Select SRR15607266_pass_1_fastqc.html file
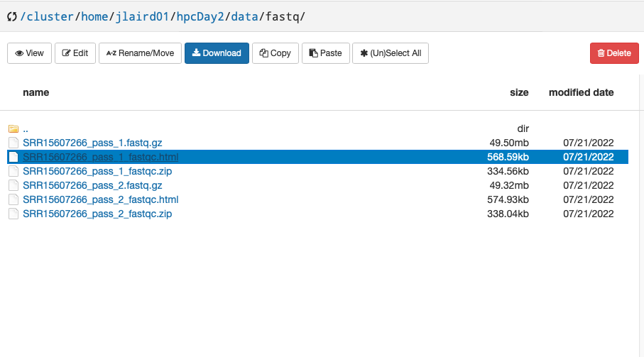The image size is (644, 357). click(x=101, y=157)
